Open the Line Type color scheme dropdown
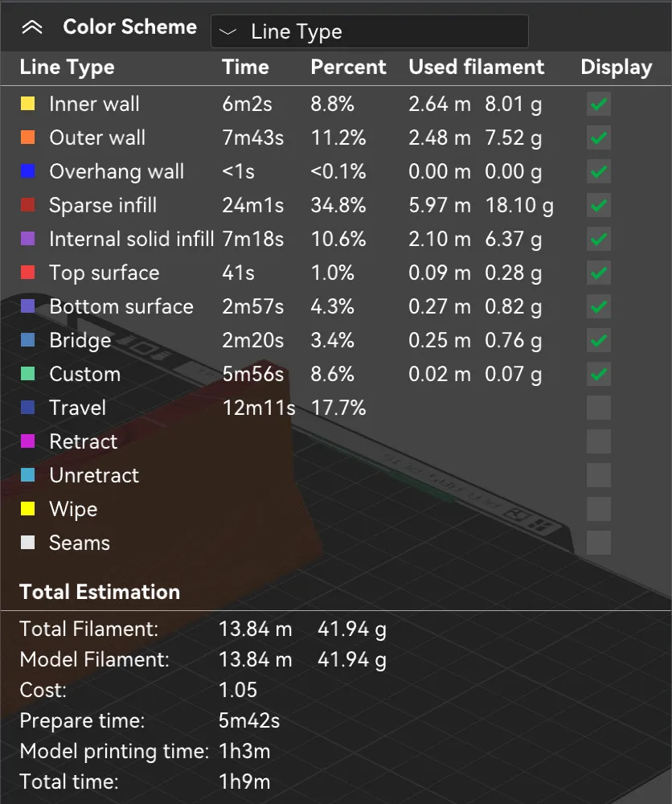Viewport: 672px width, 804px height. (369, 31)
